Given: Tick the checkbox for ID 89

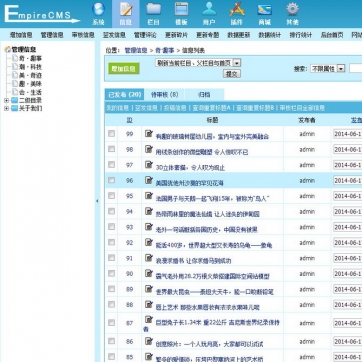Looking at the screenshot, I should 111,289.
